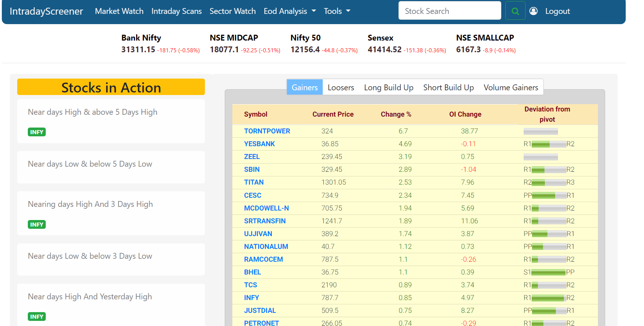Open the Eod Analysis dropdown
The height and width of the screenshot is (326, 644).
(289, 11)
